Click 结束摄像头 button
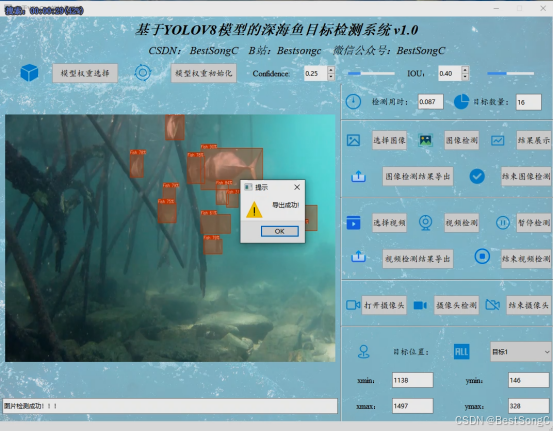The height and width of the screenshot is (432, 554). tap(529, 305)
